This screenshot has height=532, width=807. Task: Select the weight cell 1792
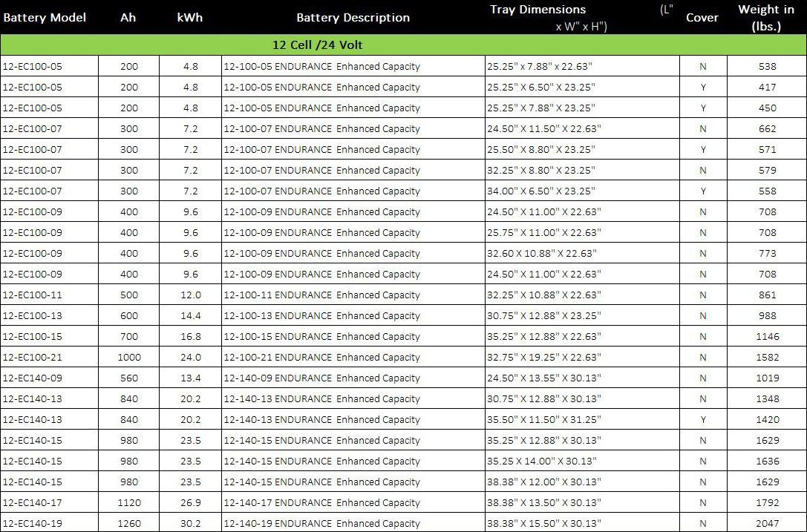[767, 502]
